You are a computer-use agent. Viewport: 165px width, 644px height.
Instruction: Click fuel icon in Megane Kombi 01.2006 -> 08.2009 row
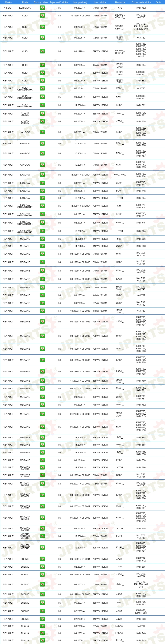tap(42, 518)
